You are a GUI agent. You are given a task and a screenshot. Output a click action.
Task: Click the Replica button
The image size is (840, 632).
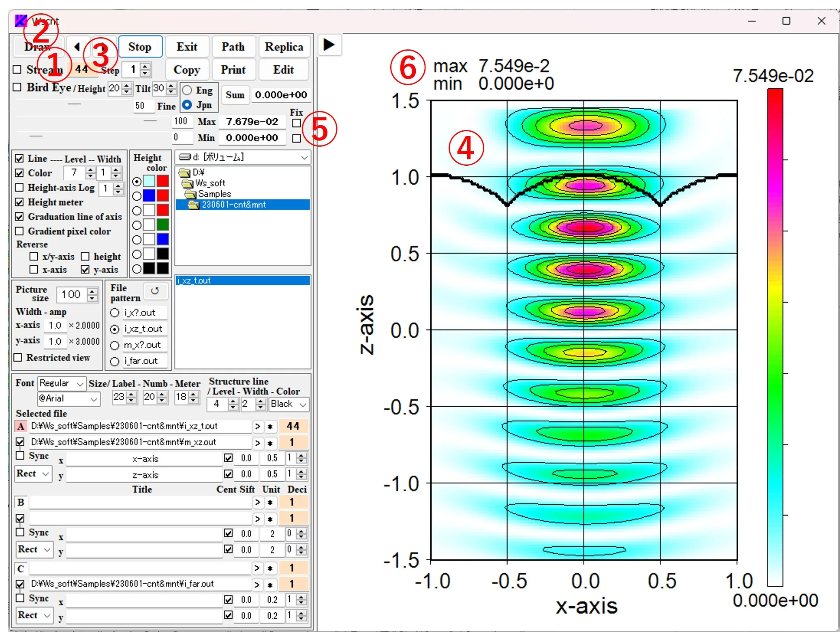coord(284,47)
